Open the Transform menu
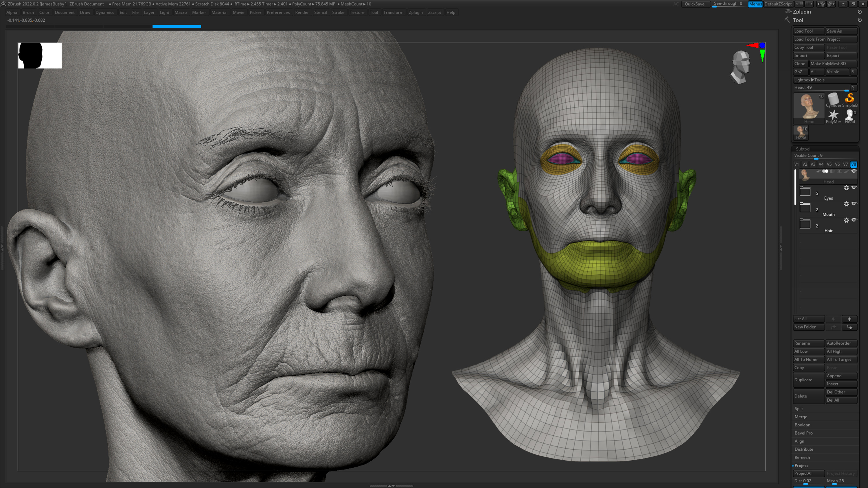Viewport: 868px width, 488px height. pos(393,12)
